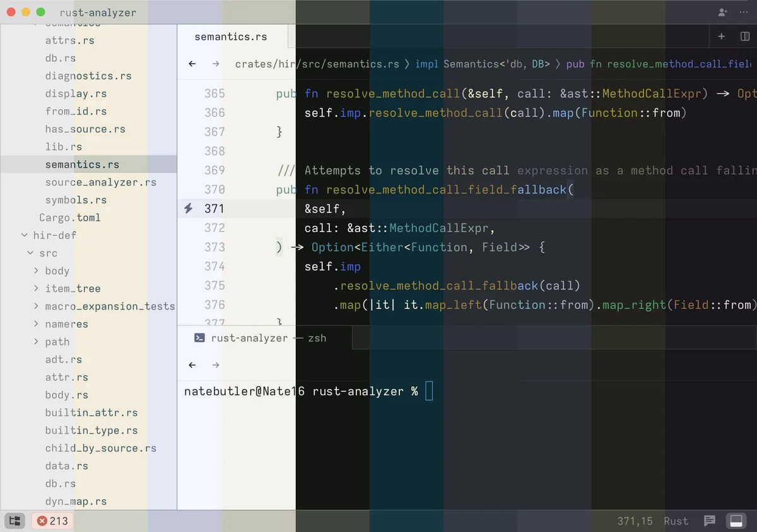Navigate back using the editor's left arrow
Image resolution: width=757 pixels, height=532 pixels.
click(192, 64)
